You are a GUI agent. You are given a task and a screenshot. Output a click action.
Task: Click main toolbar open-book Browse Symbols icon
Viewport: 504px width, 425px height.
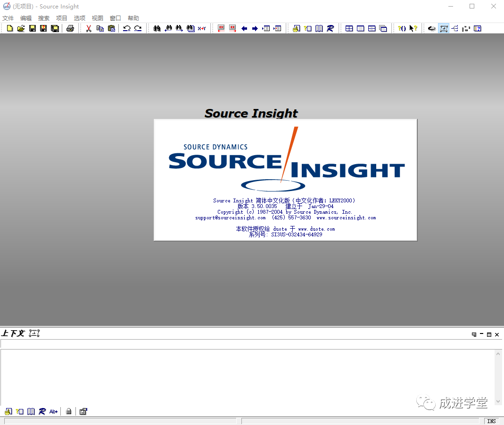point(319,28)
